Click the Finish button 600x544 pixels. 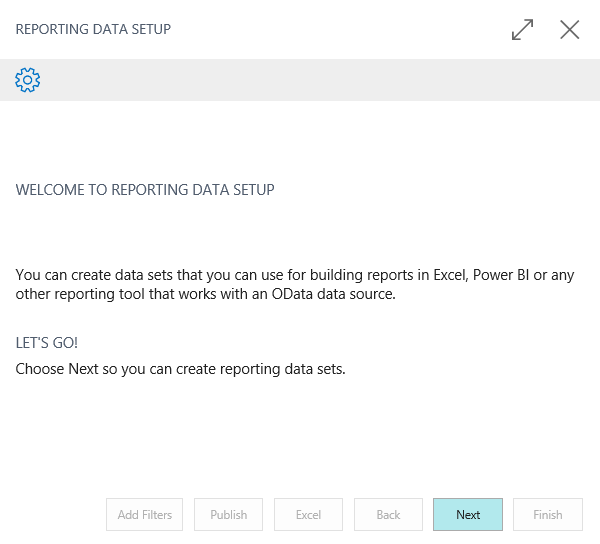548,515
